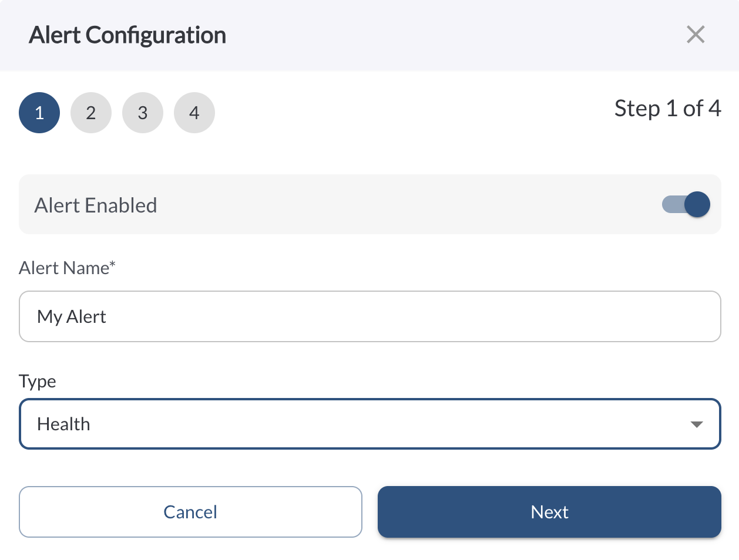Click the "Alert Enabled" label text
Viewport: 739px width, 560px height.
click(96, 205)
